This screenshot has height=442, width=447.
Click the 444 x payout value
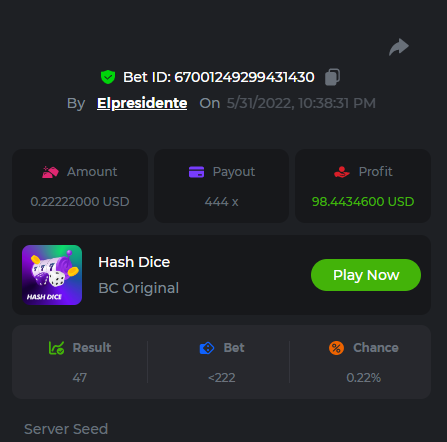tap(222, 202)
